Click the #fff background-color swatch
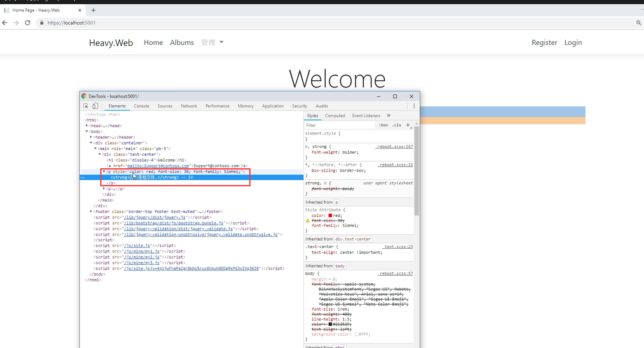This screenshot has width=644, height=348. [356, 334]
